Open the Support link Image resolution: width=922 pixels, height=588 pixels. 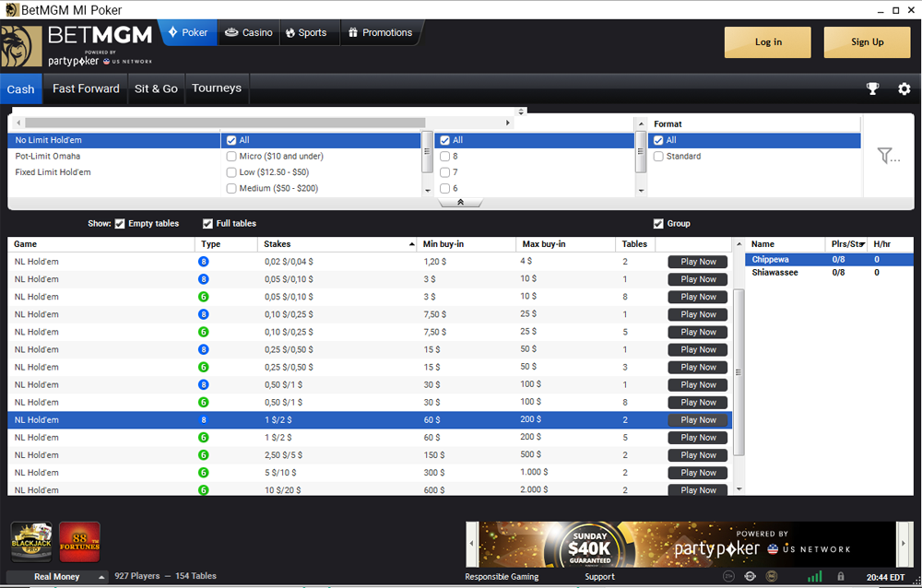tap(600, 577)
